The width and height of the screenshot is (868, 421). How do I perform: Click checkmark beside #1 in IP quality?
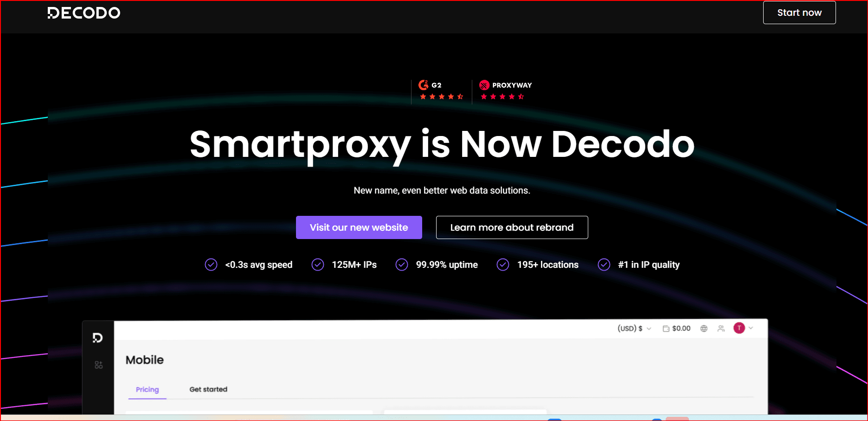[x=604, y=265]
